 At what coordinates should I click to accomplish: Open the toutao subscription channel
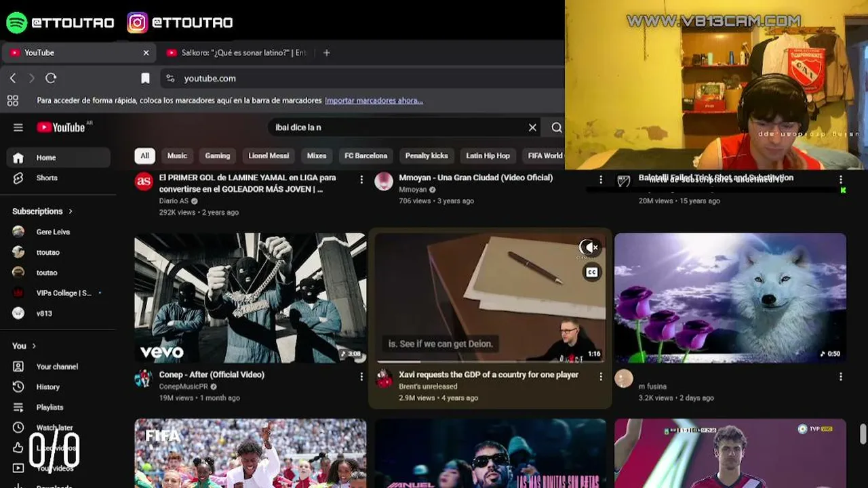click(58, 272)
